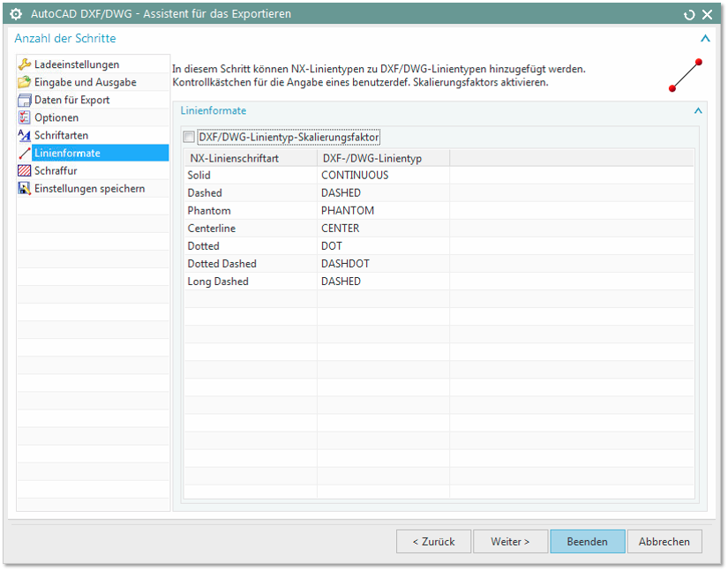Click the Zurück button
The height and width of the screenshot is (571, 728).
432,541
